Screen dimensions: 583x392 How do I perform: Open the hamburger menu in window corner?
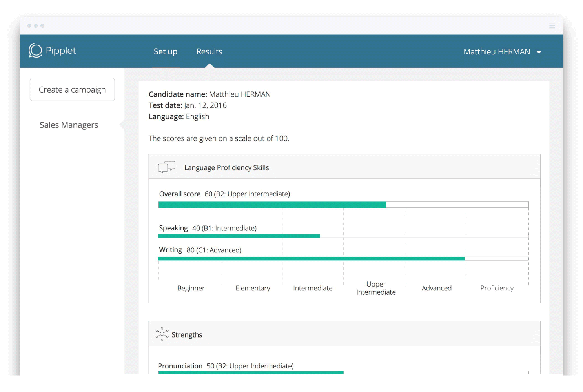552,26
